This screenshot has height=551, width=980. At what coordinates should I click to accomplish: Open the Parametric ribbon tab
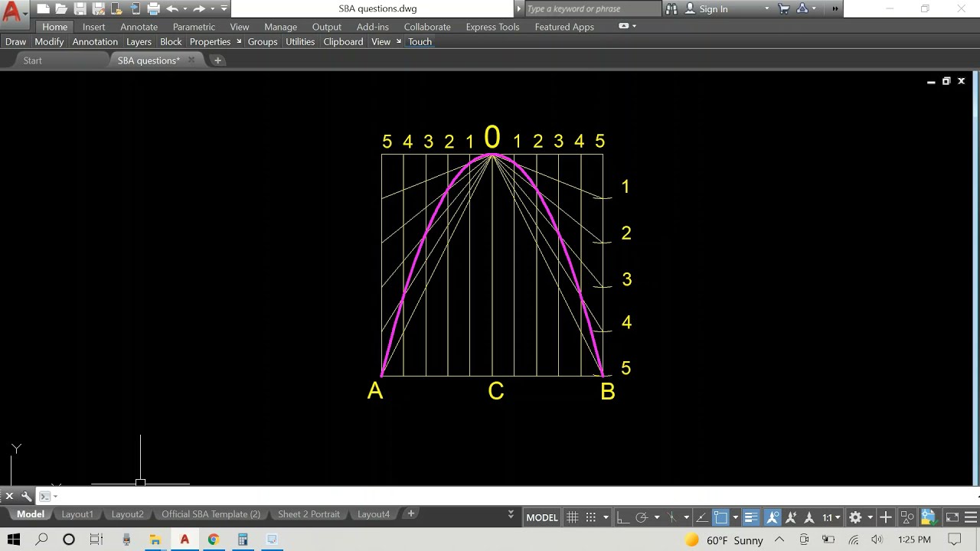(194, 27)
